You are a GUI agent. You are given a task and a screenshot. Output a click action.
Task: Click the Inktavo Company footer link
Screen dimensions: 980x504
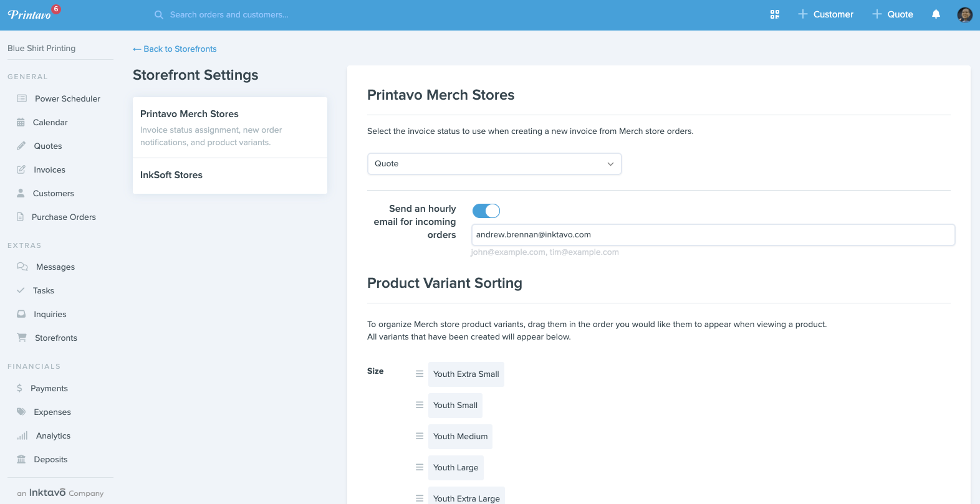[60, 493]
